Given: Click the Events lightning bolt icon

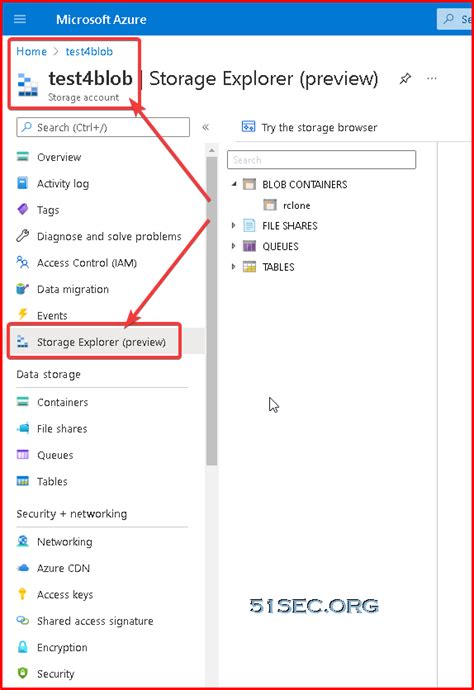Looking at the screenshot, I should [x=22, y=314].
